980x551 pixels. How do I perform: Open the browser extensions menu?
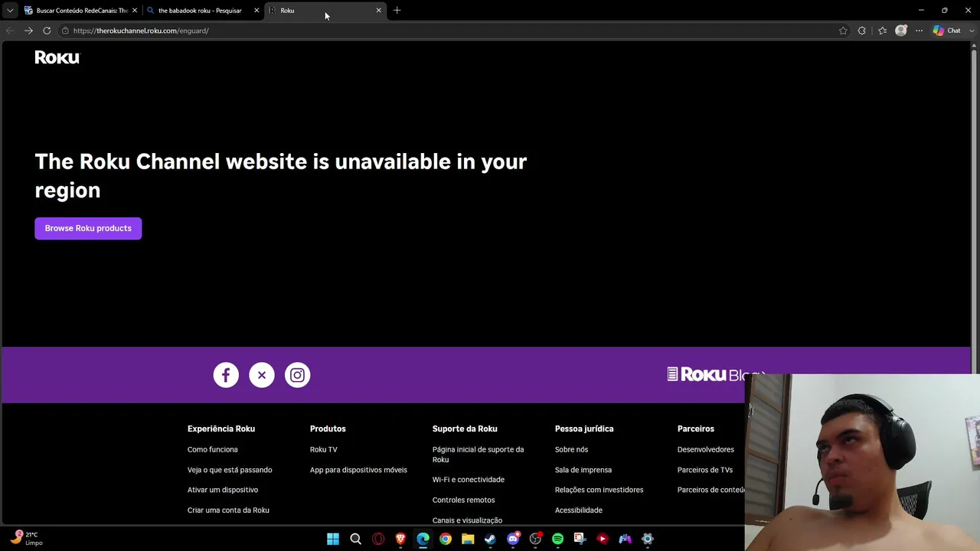pyautogui.click(x=862, y=31)
